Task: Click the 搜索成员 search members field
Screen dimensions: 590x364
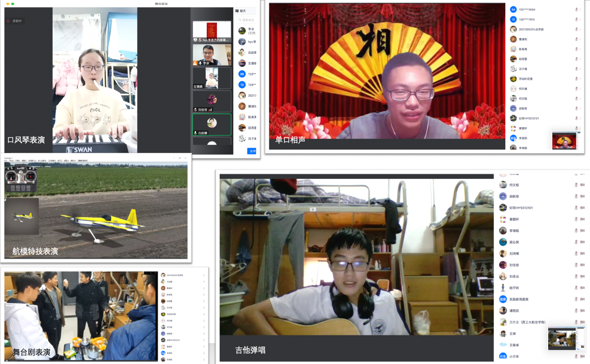Action: coord(247,20)
